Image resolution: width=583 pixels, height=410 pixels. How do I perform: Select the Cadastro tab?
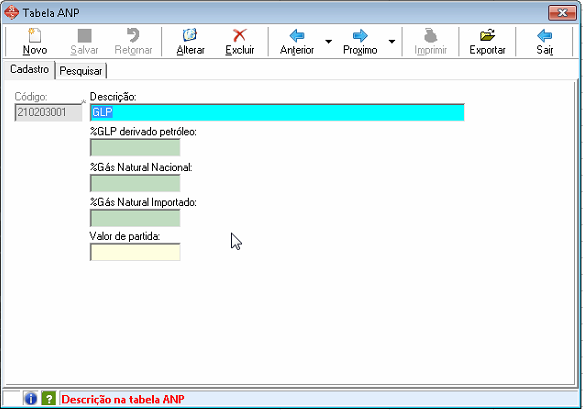click(29, 70)
